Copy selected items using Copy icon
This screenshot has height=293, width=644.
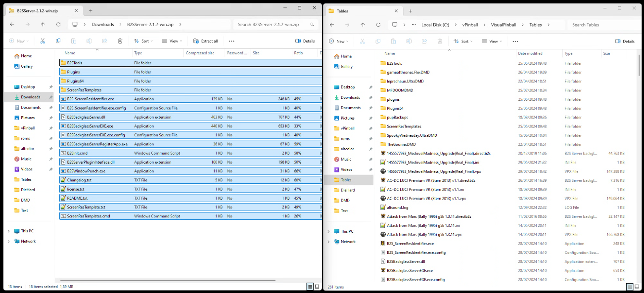(58, 41)
